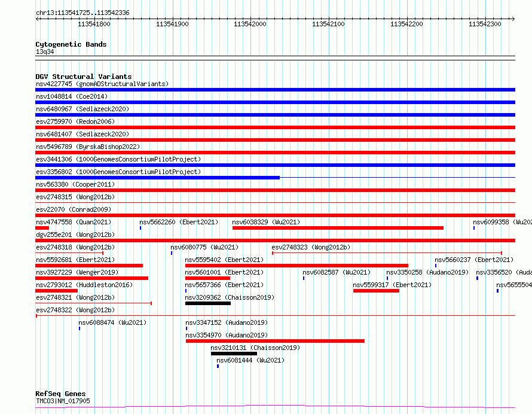Screen dimensions: 532x414
Task: Select nsv5599317 (Ebert2021) label
Action: click(x=392, y=285)
